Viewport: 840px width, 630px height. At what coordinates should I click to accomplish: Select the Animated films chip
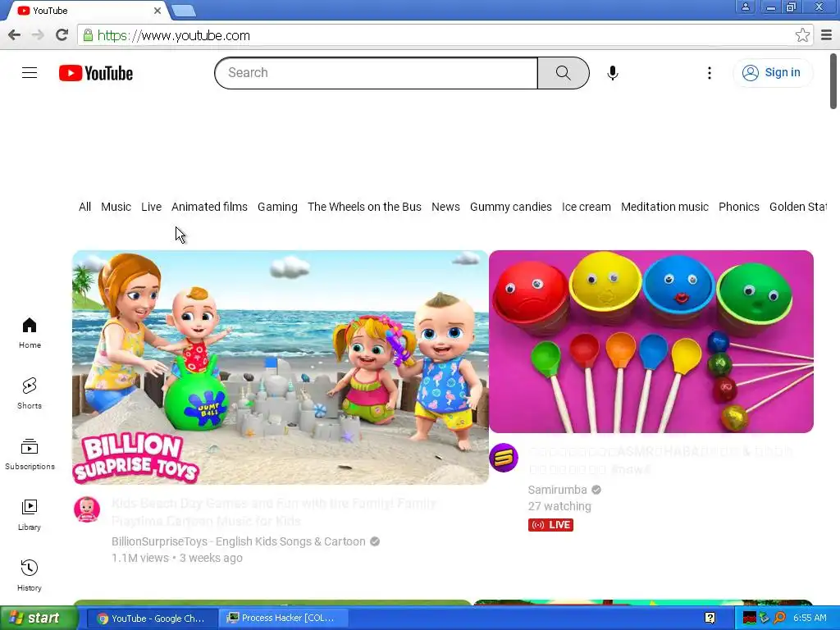coord(209,207)
